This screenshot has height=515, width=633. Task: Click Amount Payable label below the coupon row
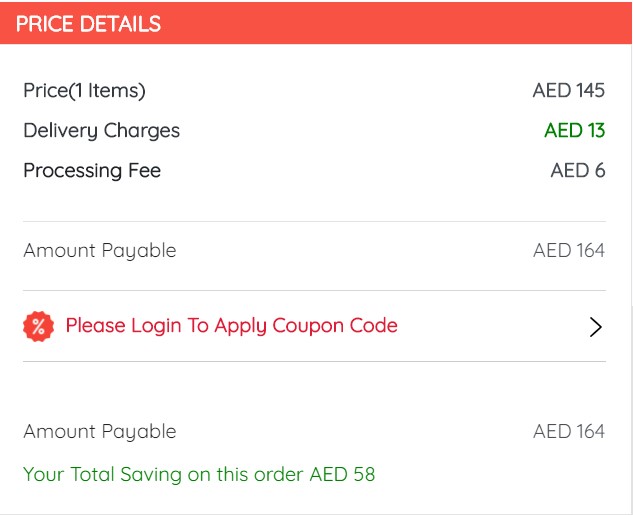[x=99, y=432]
